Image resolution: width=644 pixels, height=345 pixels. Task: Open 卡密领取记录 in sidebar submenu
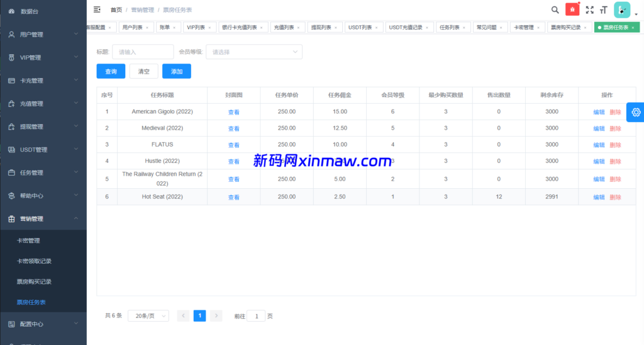(34, 261)
